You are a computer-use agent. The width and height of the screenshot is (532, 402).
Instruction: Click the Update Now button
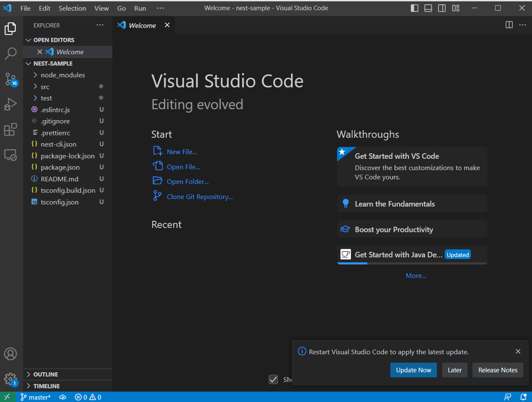pos(413,370)
